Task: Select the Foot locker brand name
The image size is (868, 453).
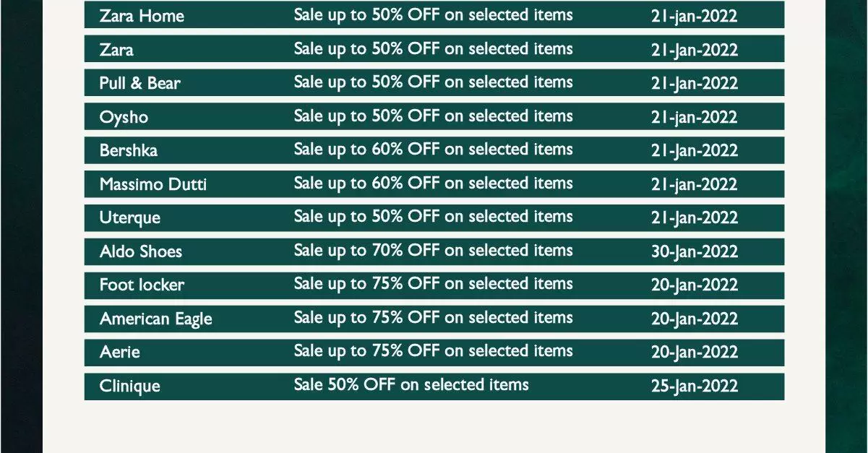Action: 142,285
